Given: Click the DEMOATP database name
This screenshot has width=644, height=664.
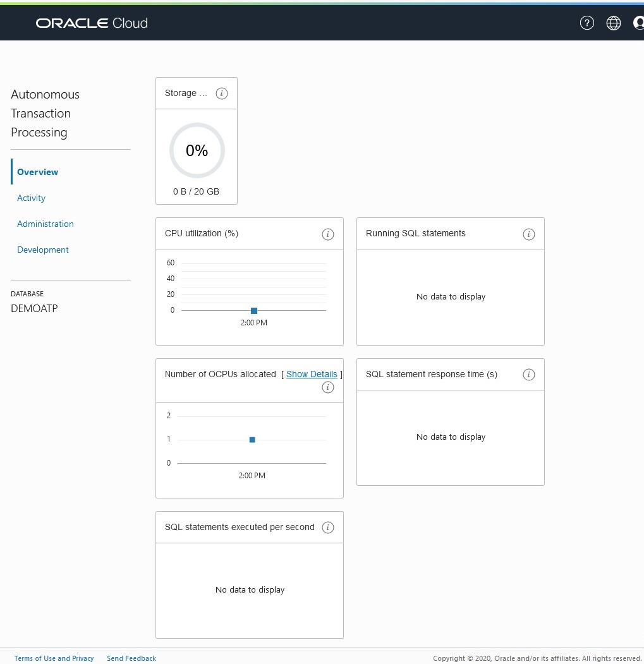Looking at the screenshot, I should coord(34,308).
